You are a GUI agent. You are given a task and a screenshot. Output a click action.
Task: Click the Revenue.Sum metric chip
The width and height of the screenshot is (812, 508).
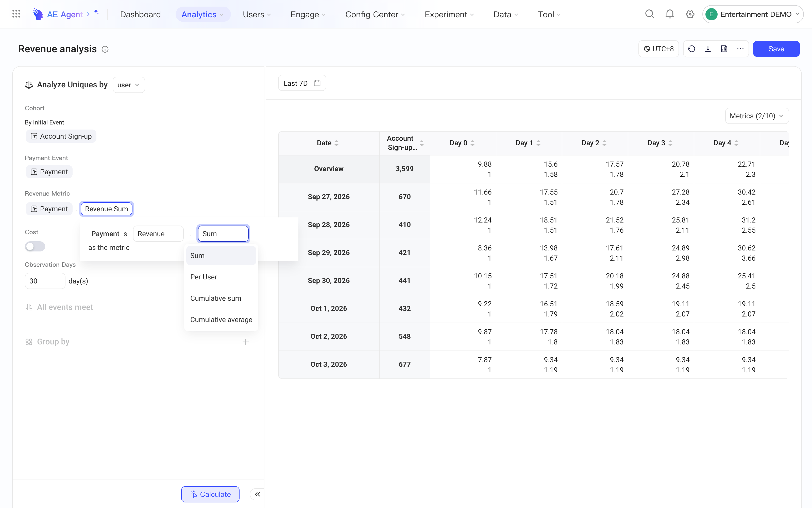pyautogui.click(x=106, y=209)
